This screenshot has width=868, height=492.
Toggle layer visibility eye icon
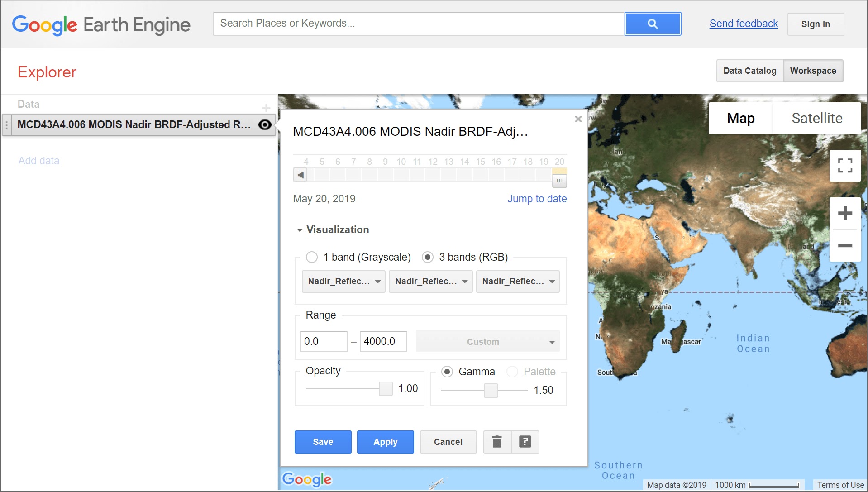click(x=265, y=124)
